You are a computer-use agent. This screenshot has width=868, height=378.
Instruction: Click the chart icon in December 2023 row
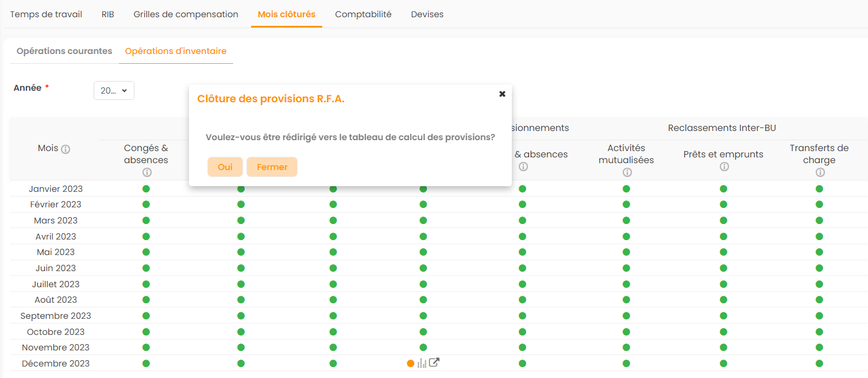(x=422, y=363)
